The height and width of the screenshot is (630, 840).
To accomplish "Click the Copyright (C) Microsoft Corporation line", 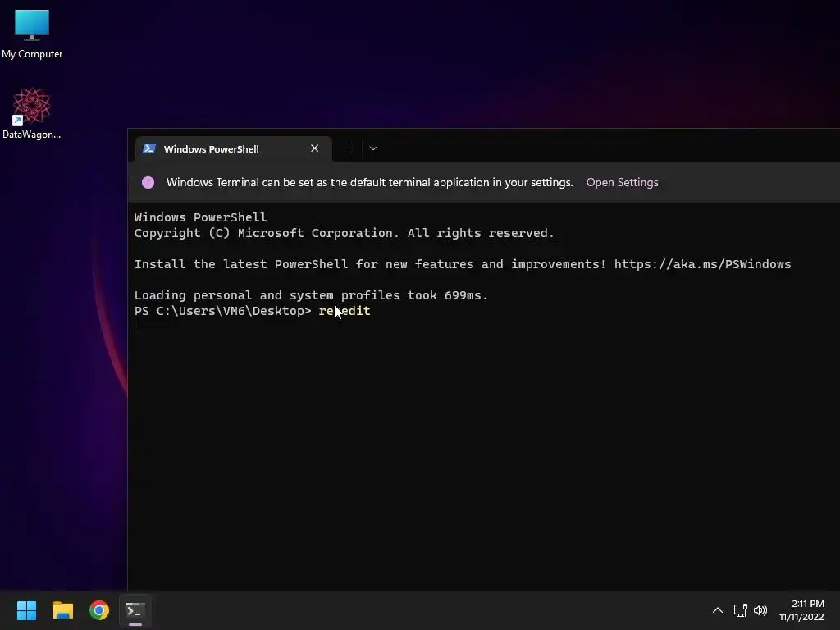I will coord(344,233).
